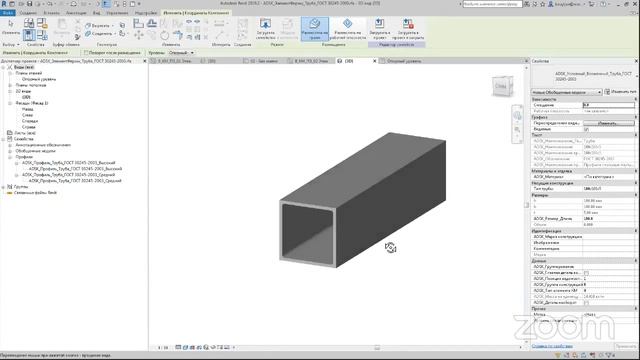
Task: Select ADSK_Профиль_Труба_ГОСТ 30245-2003_Высокий family
Action: 69,163
